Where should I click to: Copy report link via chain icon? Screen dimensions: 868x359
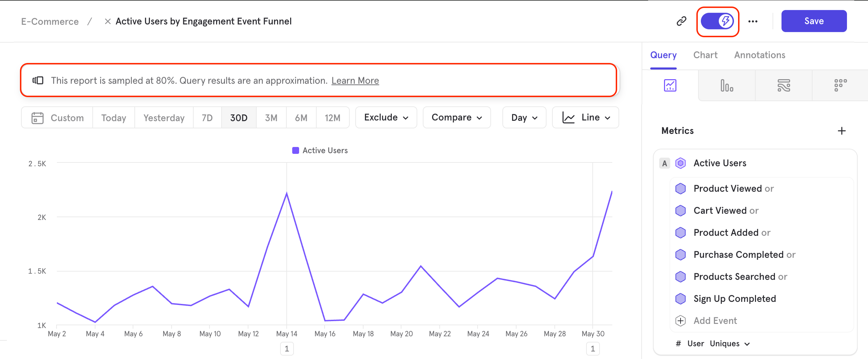click(x=681, y=21)
